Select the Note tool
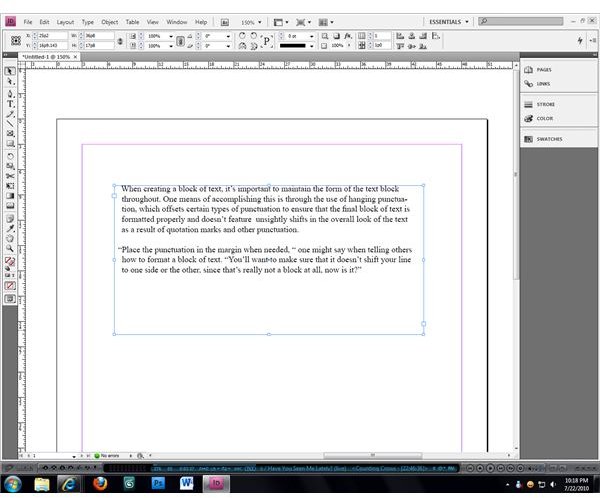The image size is (600, 498). pos(10,219)
